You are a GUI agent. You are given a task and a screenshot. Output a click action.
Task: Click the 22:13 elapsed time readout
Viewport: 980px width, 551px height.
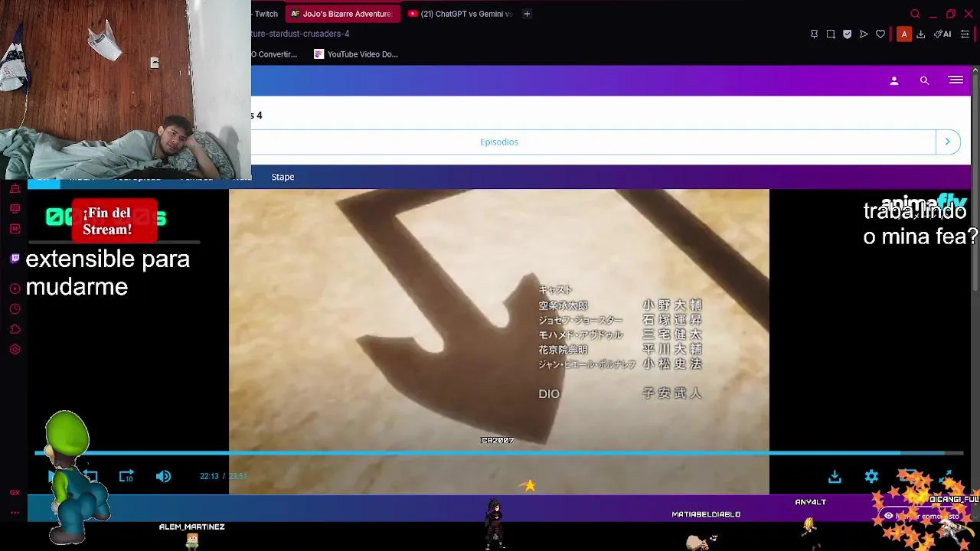(209, 476)
